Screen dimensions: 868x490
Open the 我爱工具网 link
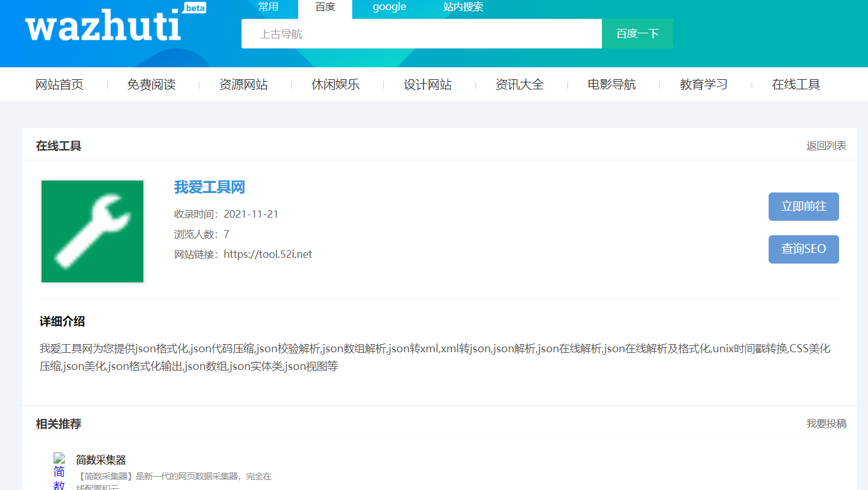[209, 187]
